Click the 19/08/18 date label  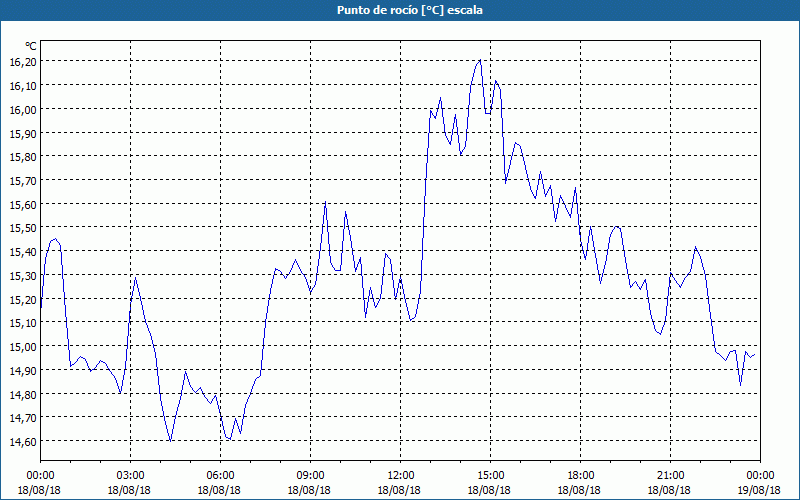[759, 490]
